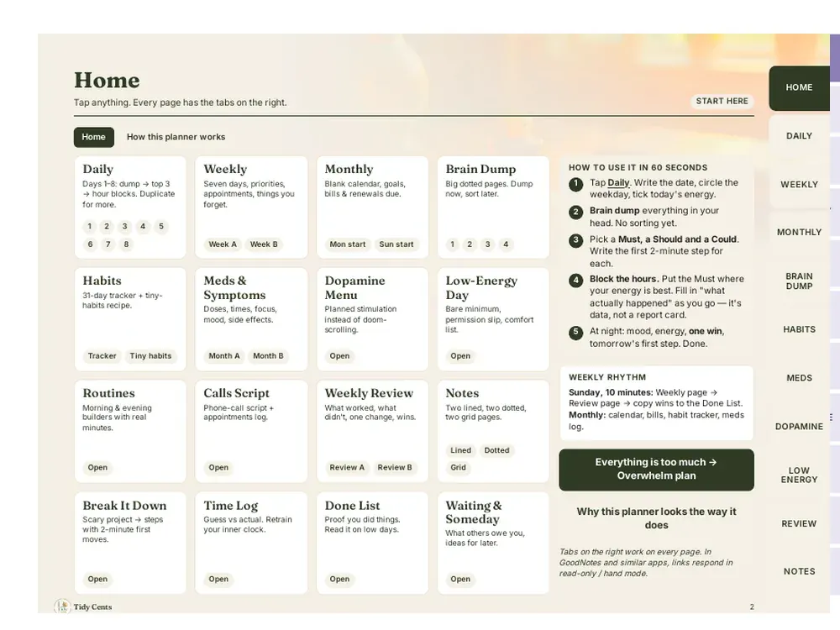
Task: Follow the underlined Daily link in step 1
Action: pyautogui.click(x=618, y=182)
